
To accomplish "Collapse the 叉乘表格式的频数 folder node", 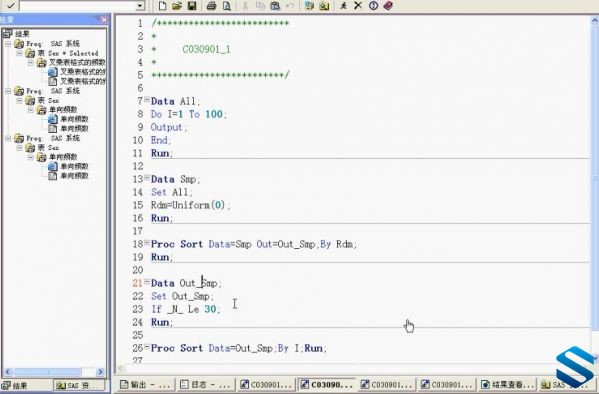I will [31, 63].
